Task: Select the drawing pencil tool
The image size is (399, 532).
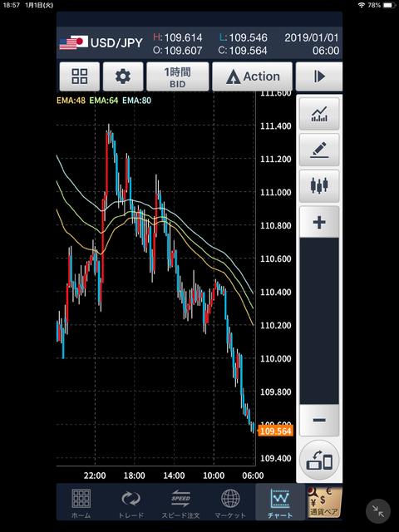Action: 319,150
